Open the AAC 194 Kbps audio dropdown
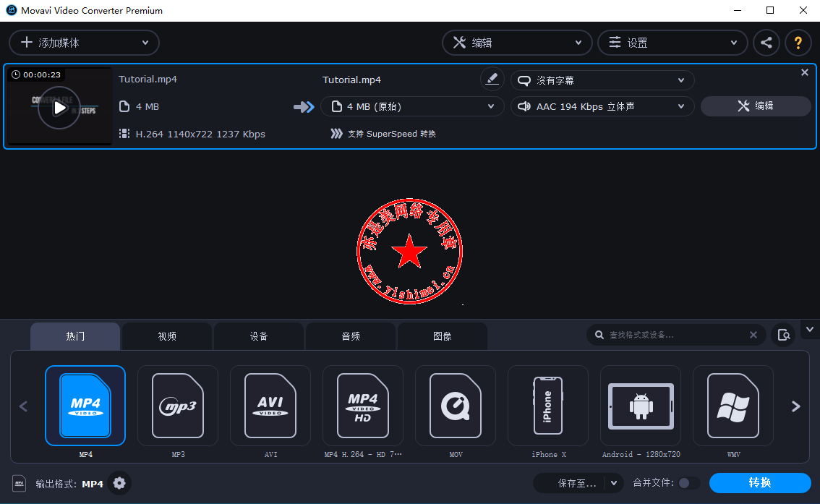 pos(602,106)
